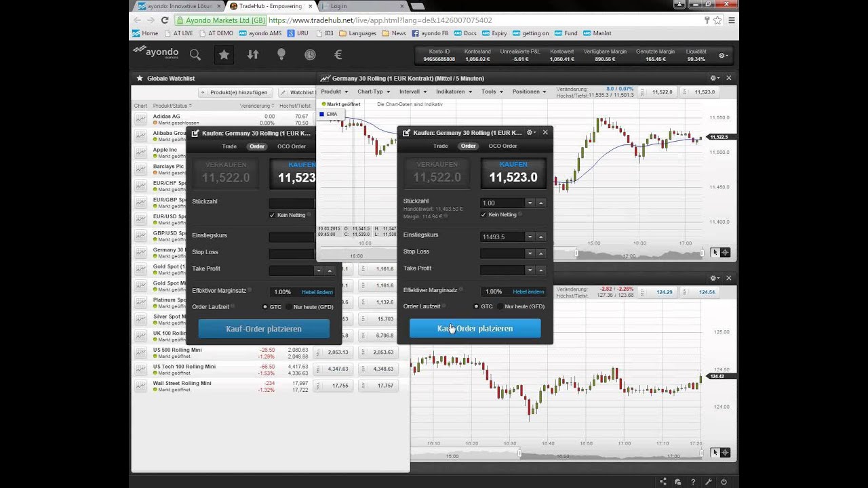Click the lightbulb ideas icon in toolbar
868x488 pixels.
coord(281,55)
